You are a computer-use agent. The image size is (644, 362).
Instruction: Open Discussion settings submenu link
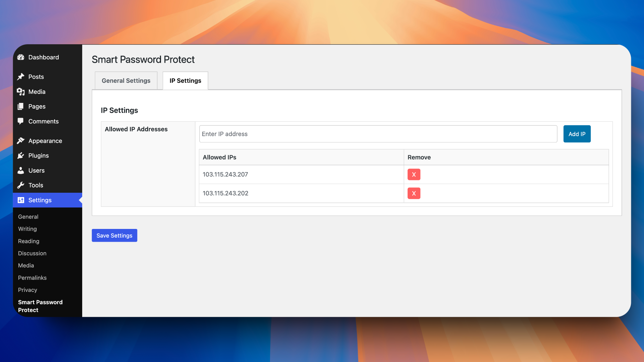coord(32,253)
